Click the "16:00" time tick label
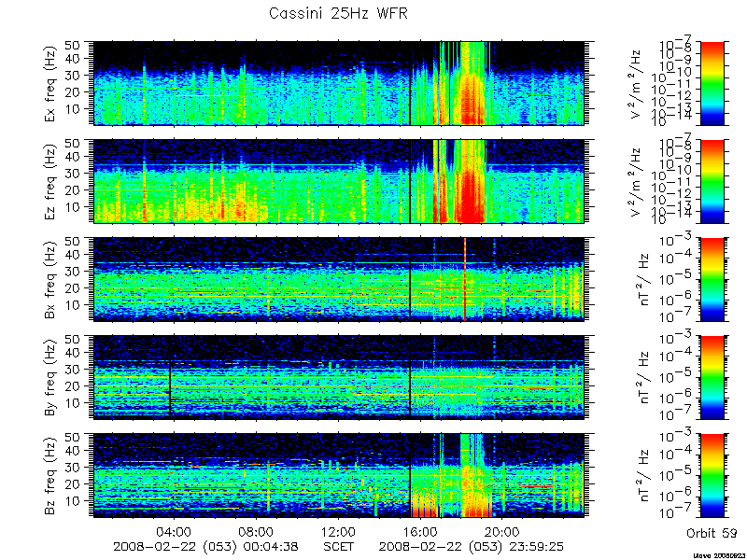Image resolution: width=747 pixels, height=560 pixels. pyautogui.click(x=421, y=531)
